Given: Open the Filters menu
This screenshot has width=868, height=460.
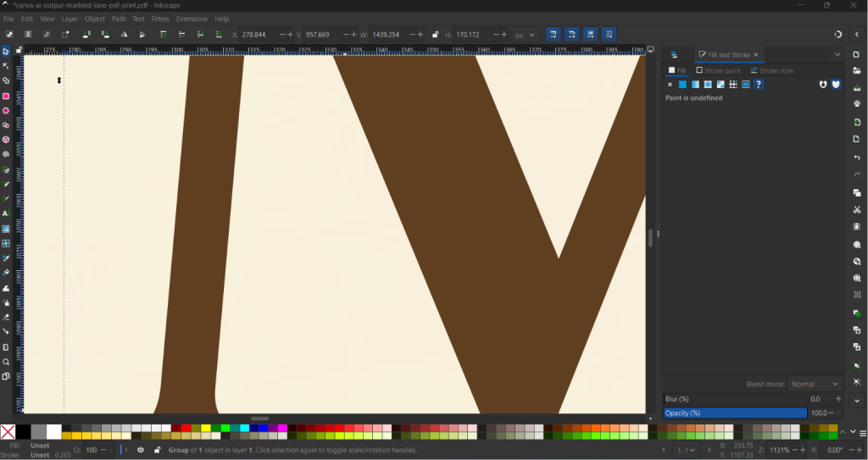Looking at the screenshot, I should 160,19.
